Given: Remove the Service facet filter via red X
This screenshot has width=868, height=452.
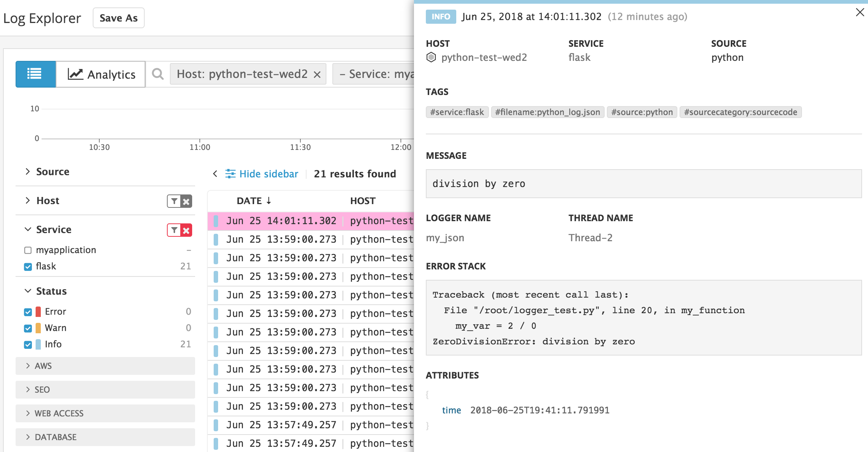Looking at the screenshot, I should (187, 230).
